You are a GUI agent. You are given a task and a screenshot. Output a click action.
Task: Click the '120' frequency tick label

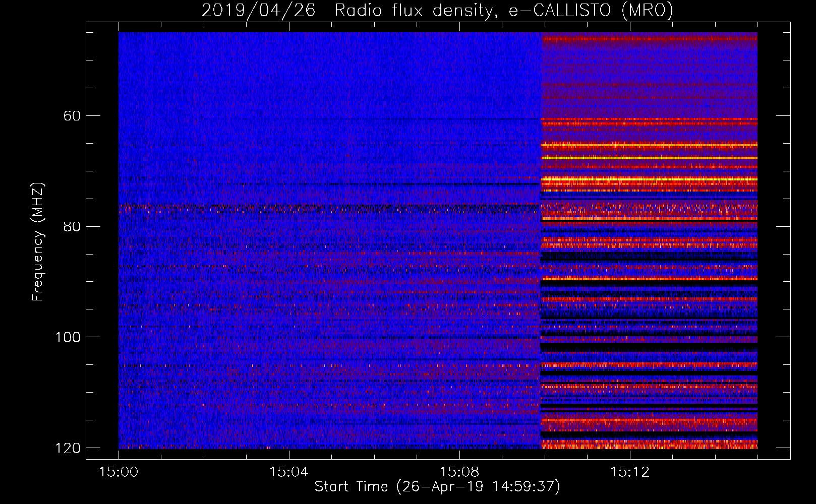pyautogui.click(x=68, y=448)
